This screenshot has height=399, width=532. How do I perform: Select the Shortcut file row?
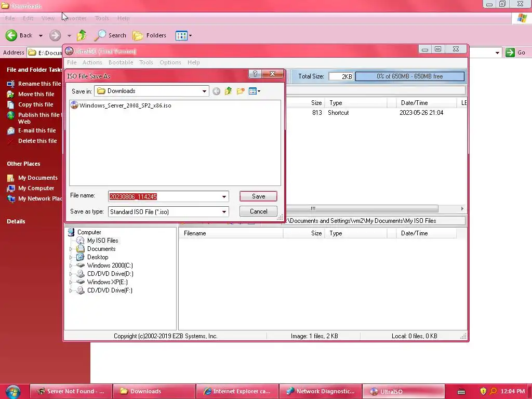[x=376, y=113]
